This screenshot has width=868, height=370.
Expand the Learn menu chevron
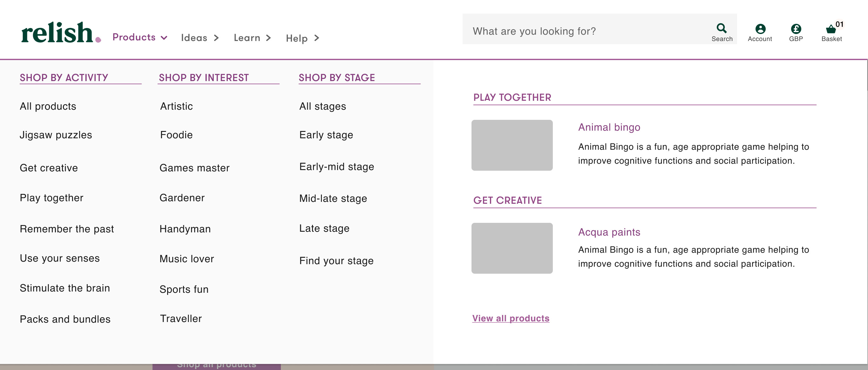[268, 38]
